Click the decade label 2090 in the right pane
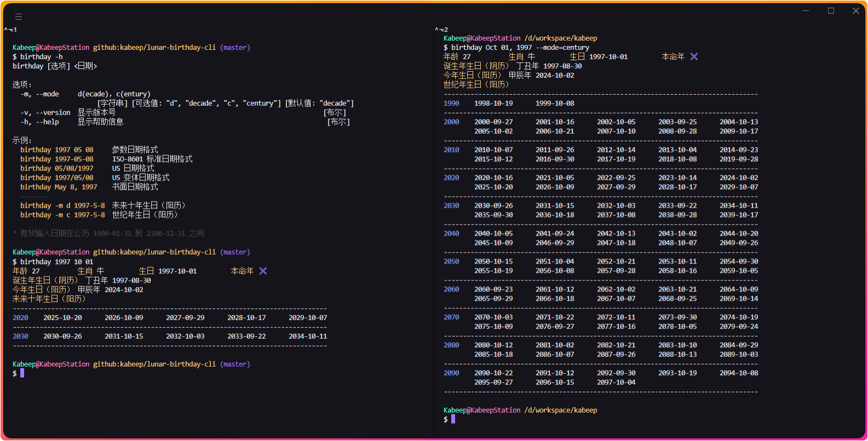The image size is (868, 441). click(x=451, y=373)
